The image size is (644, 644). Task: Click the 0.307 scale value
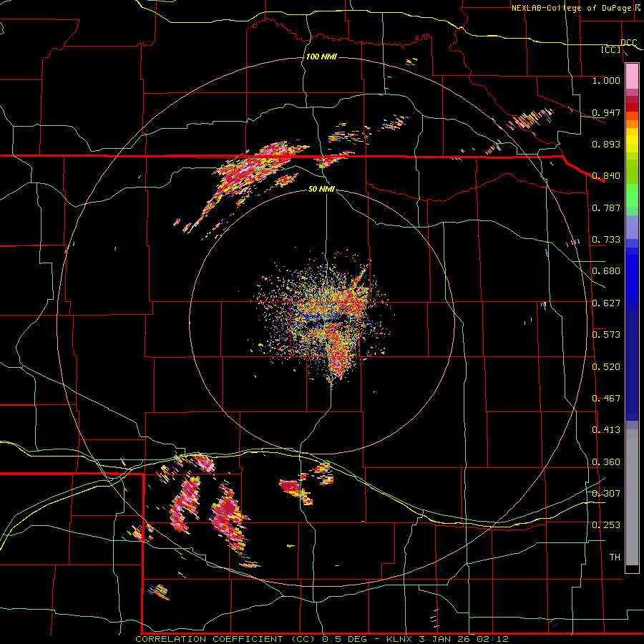click(x=606, y=494)
